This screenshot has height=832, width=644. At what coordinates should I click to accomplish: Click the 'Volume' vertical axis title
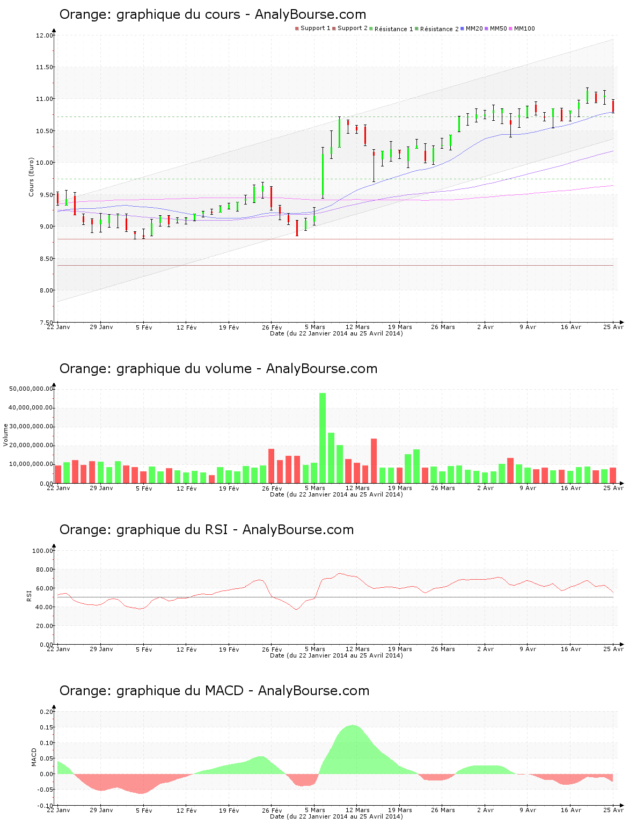[6, 435]
